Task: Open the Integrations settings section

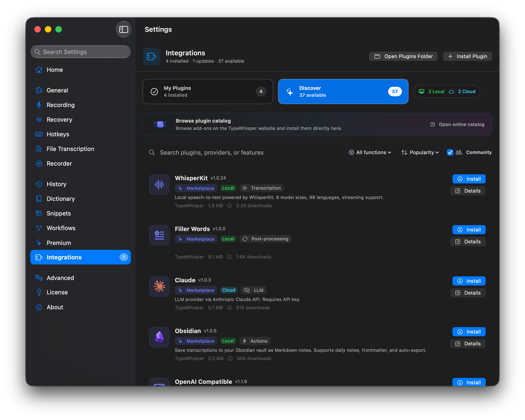Action: pos(80,257)
